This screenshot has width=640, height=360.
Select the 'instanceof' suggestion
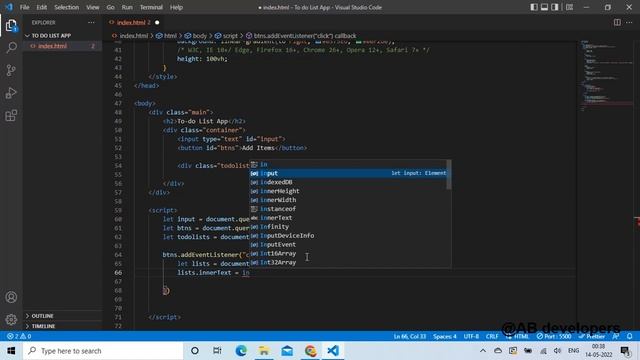(x=348, y=209)
